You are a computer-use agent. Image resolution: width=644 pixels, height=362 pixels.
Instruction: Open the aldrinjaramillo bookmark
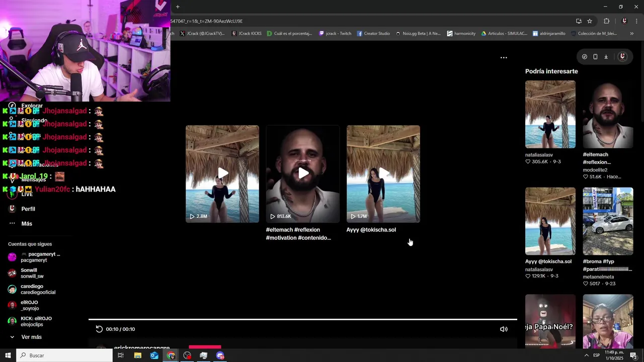tap(549, 34)
